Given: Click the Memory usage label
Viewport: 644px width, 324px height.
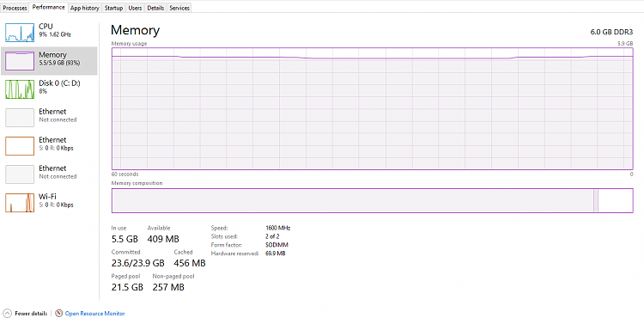Looking at the screenshot, I should click(129, 43).
